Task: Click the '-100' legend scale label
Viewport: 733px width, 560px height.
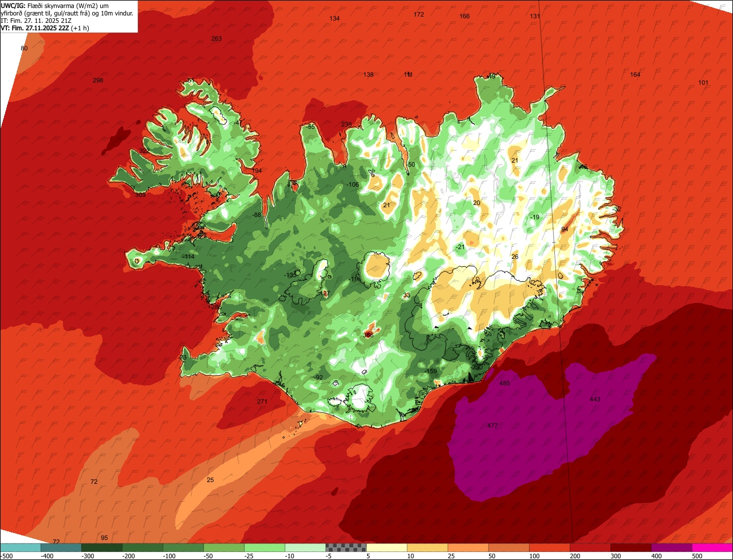Action: tap(168, 556)
